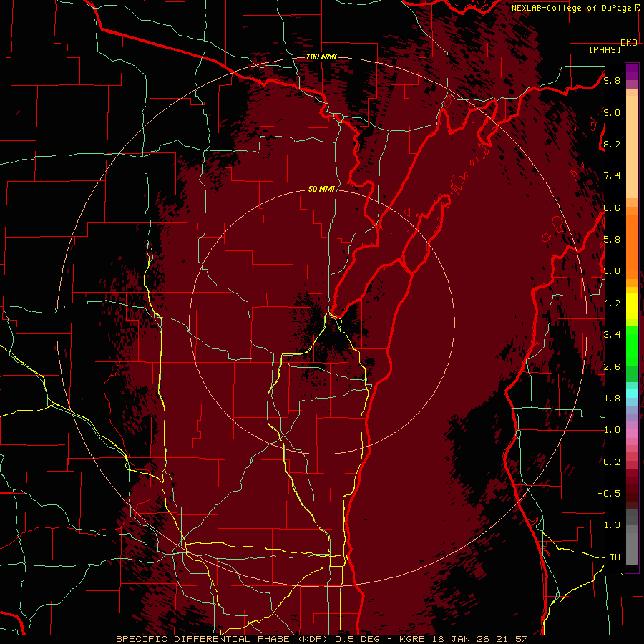Pick the orange swatch on the color bar

point(632,246)
